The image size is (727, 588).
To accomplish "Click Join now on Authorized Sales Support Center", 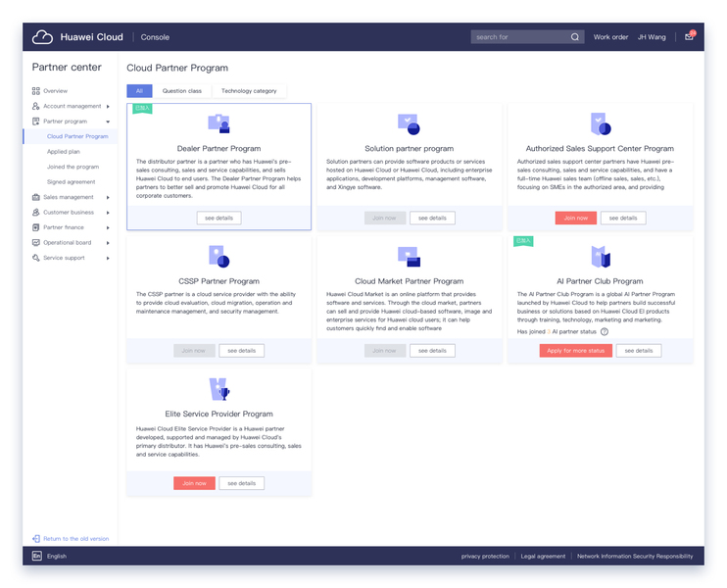I will click(576, 218).
